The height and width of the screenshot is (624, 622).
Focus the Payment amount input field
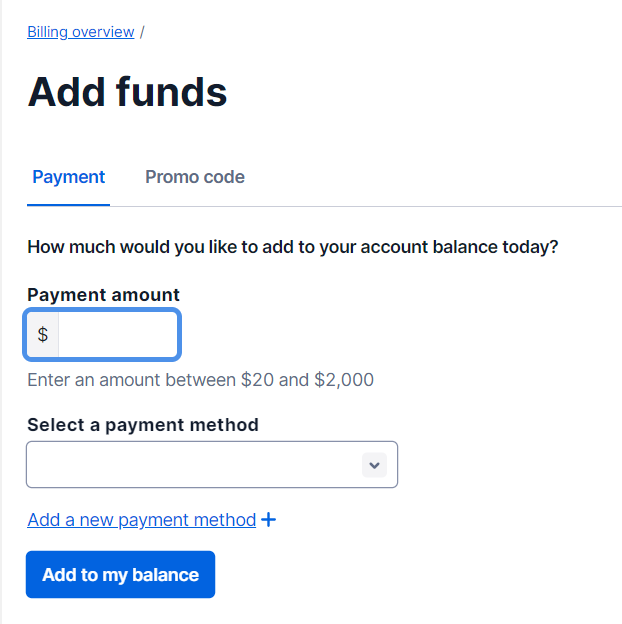click(x=118, y=335)
